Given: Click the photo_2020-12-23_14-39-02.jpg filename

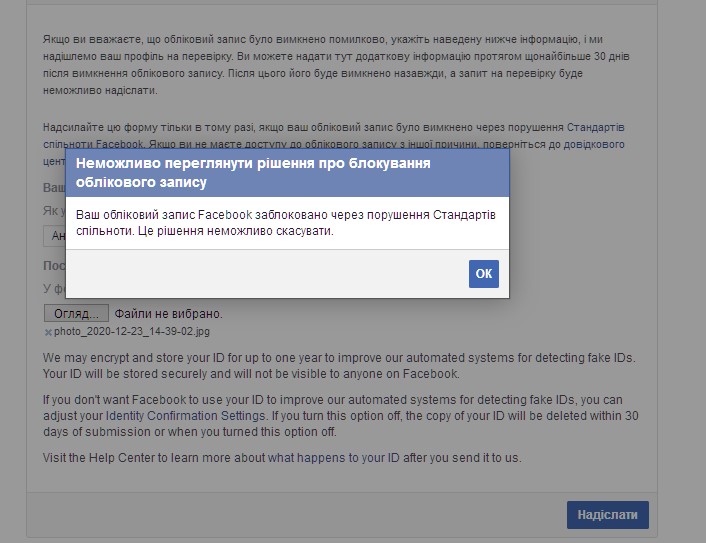Looking at the screenshot, I should pyautogui.click(x=131, y=331).
